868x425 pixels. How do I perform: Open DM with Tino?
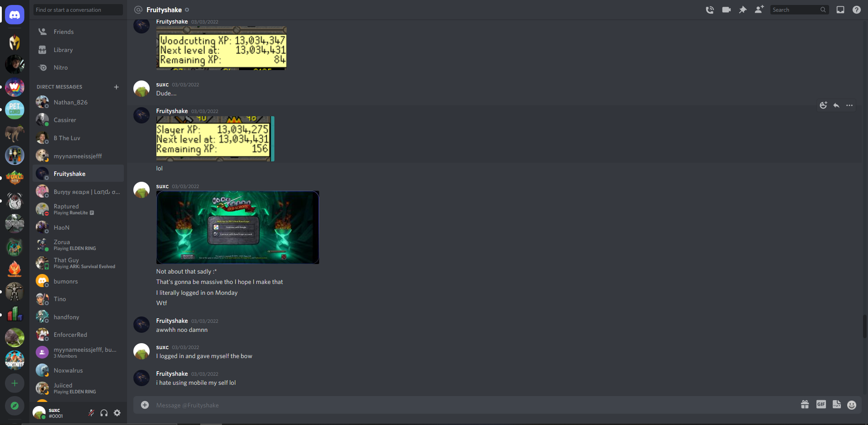click(78, 299)
